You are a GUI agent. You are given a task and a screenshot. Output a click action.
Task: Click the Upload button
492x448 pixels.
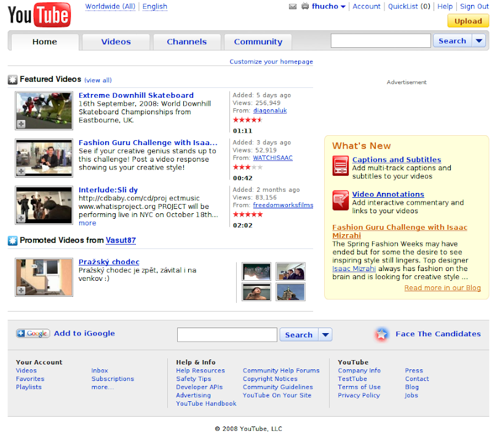pos(468,21)
